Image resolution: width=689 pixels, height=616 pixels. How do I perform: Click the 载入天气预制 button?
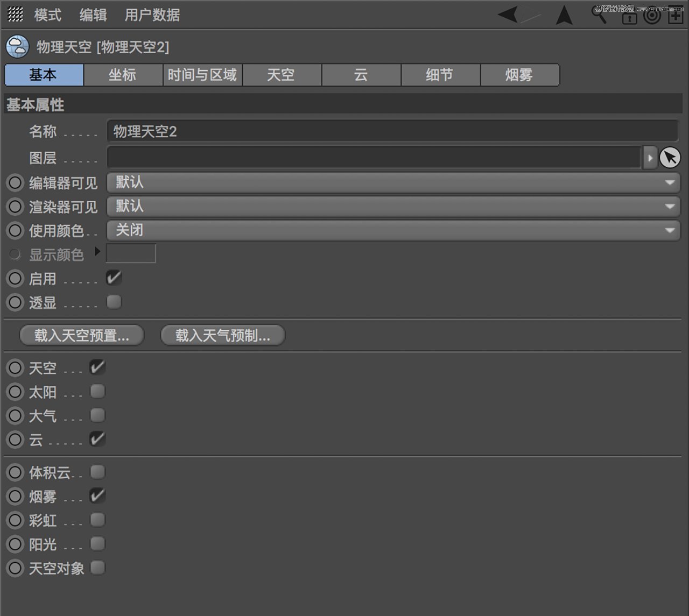click(x=222, y=335)
